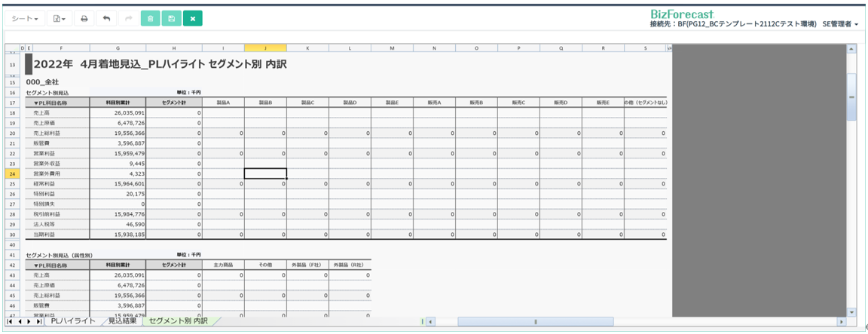Screen dimensions: 868x334
Task: Expand the PL科目名称 column filter in row 17
Action: [35, 103]
